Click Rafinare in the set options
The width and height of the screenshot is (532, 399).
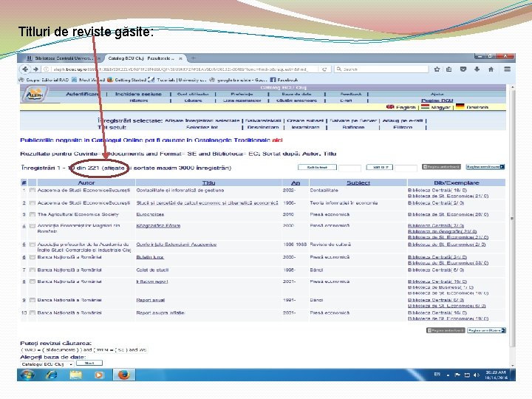click(x=353, y=128)
